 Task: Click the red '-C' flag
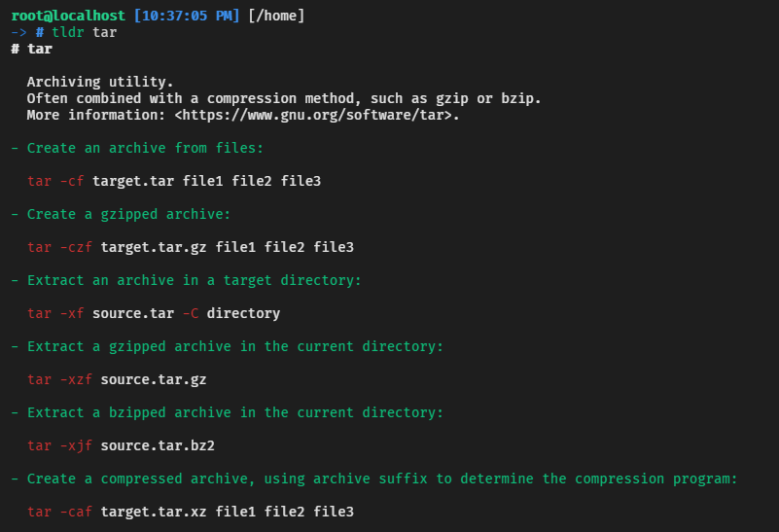click(191, 313)
